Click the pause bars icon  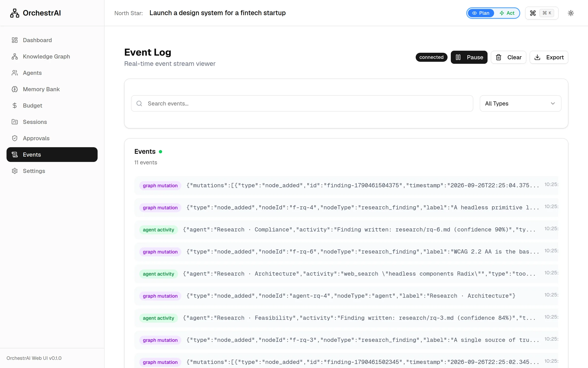click(x=458, y=57)
